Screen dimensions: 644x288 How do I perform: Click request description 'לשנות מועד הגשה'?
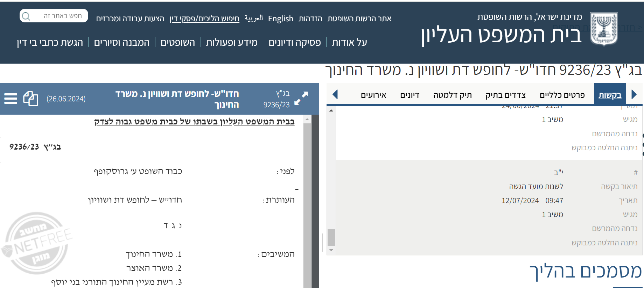(x=536, y=187)
